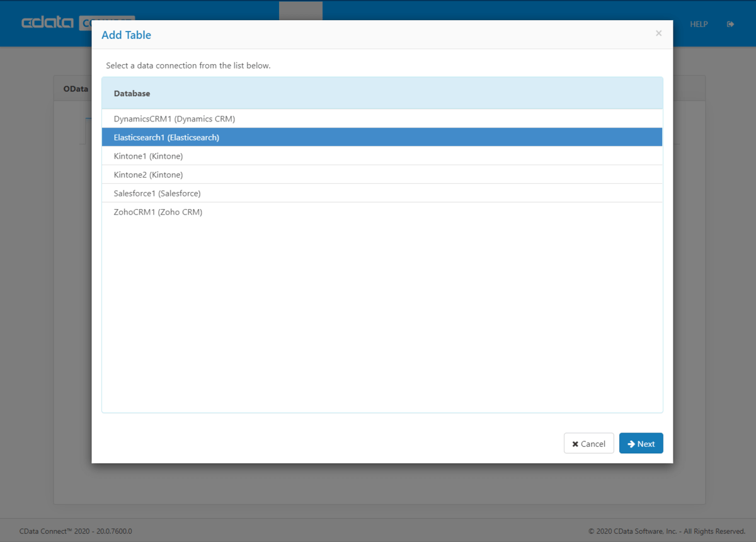Choose Kintone1 (Kintone) connection

pyautogui.click(x=382, y=155)
